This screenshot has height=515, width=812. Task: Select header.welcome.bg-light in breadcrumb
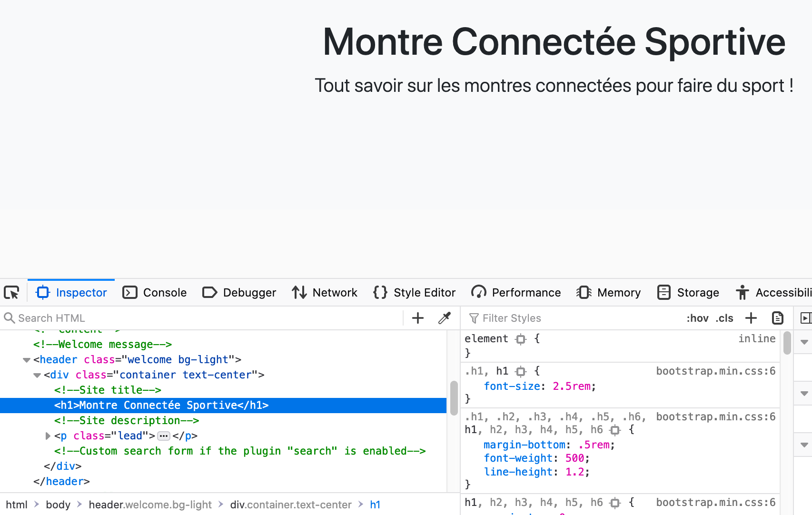pos(150,505)
